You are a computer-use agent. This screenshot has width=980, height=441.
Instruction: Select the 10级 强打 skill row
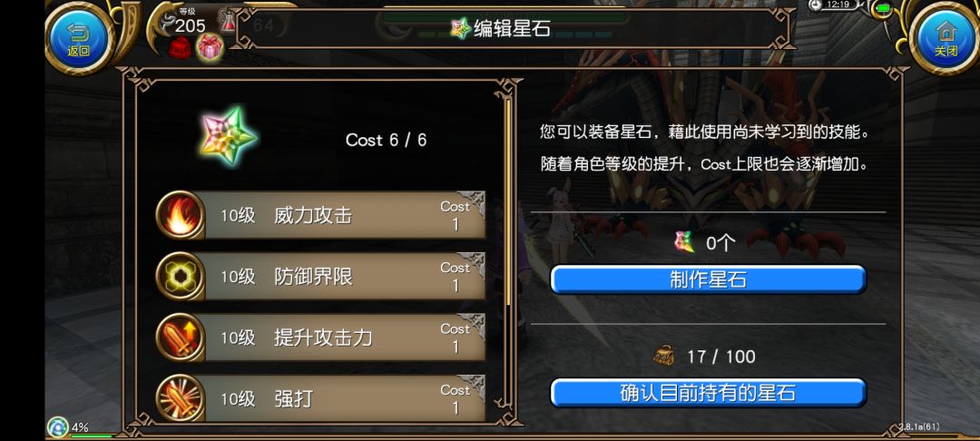click(320, 398)
